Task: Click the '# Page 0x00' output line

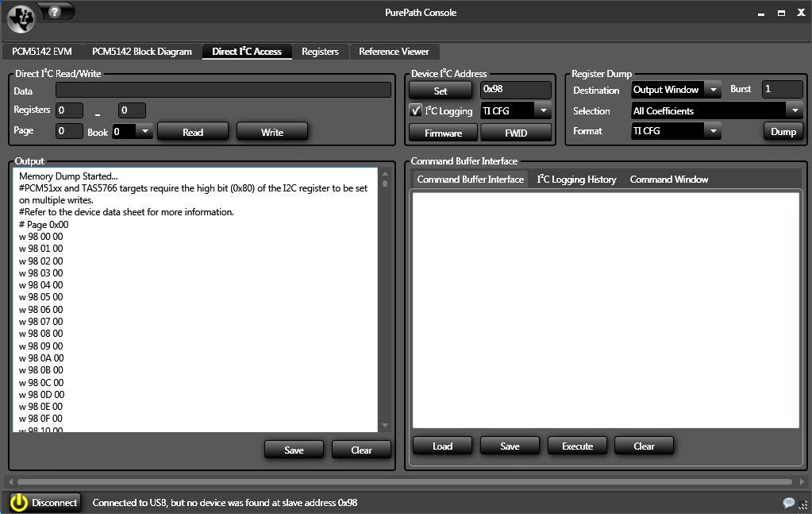Action: 44,224
